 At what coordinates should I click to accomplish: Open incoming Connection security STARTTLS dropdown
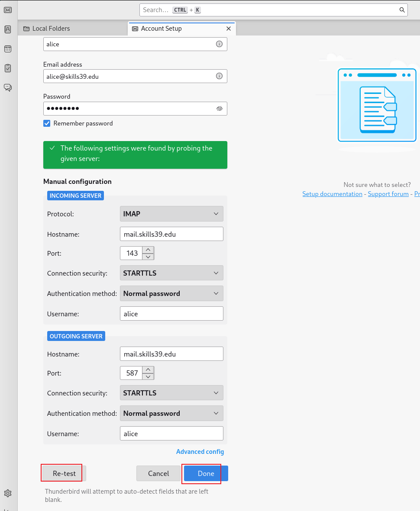coord(171,273)
